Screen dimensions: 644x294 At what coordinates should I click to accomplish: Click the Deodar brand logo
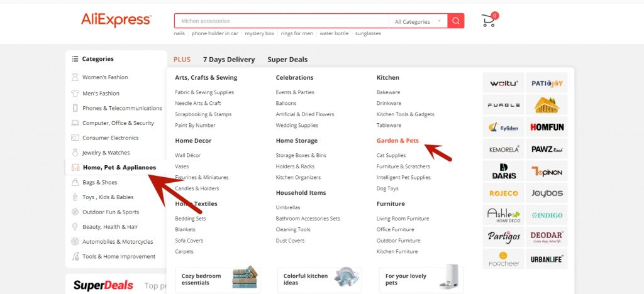pyautogui.click(x=547, y=237)
